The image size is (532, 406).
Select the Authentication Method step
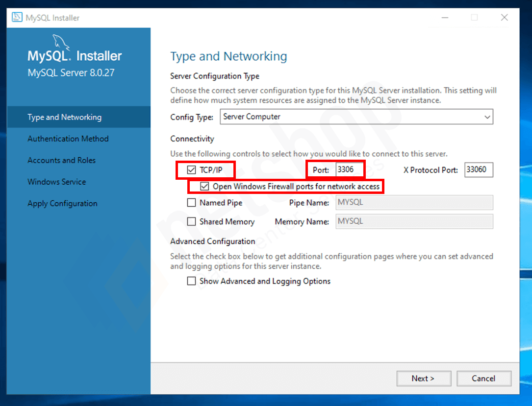(x=68, y=139)
